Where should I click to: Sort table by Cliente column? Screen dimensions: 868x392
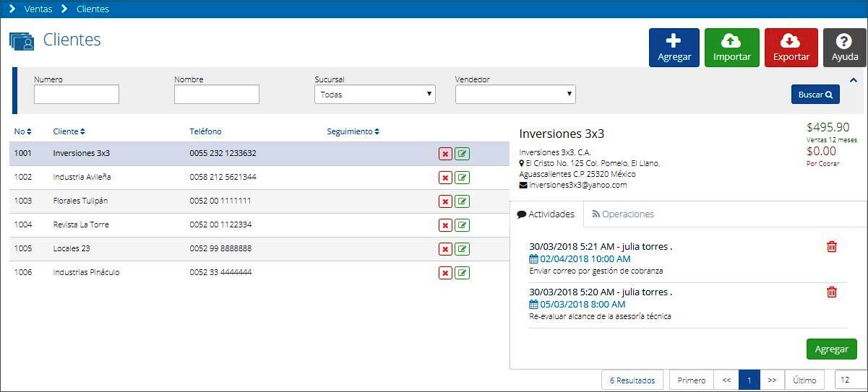(x=69, y=131)
